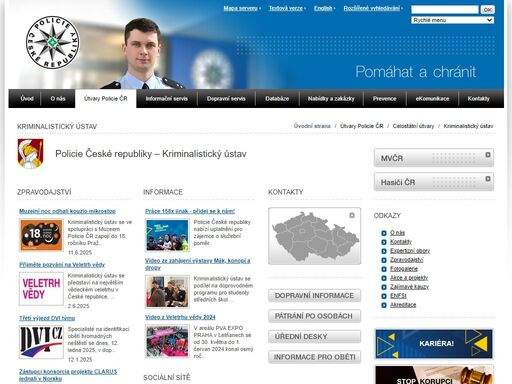
Task: Open the Muzejní noc thumbnail image
Action: (x=41, y=235)
